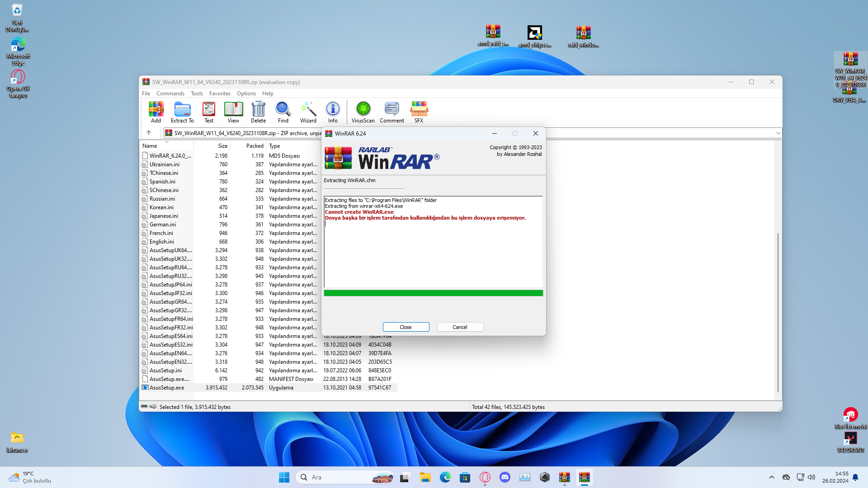Image resolution: width=868 pixels, height=488 pixels.
Task: Click the green extraction progress bar
Action: point(433,293)
